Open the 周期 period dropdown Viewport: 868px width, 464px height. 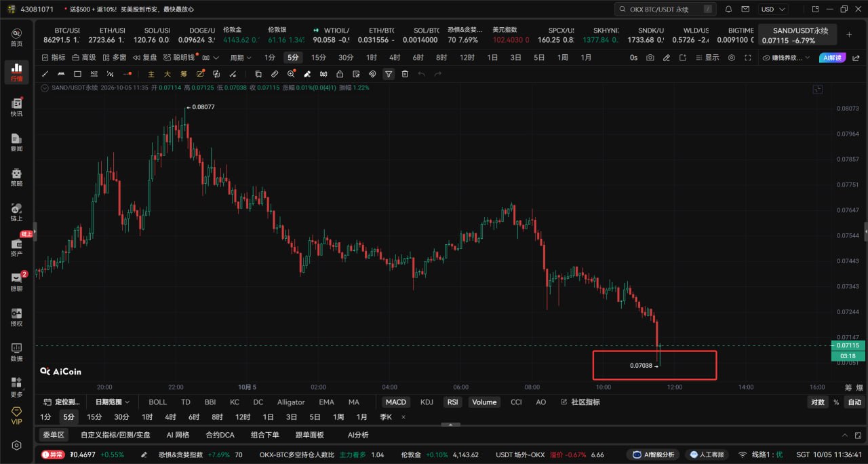tap(241, 58)
